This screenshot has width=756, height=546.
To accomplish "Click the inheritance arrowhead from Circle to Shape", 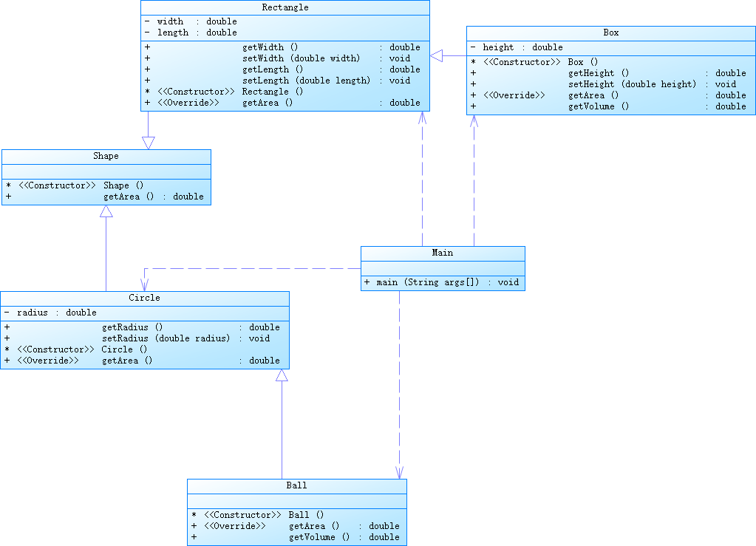I will pos(106,211).
